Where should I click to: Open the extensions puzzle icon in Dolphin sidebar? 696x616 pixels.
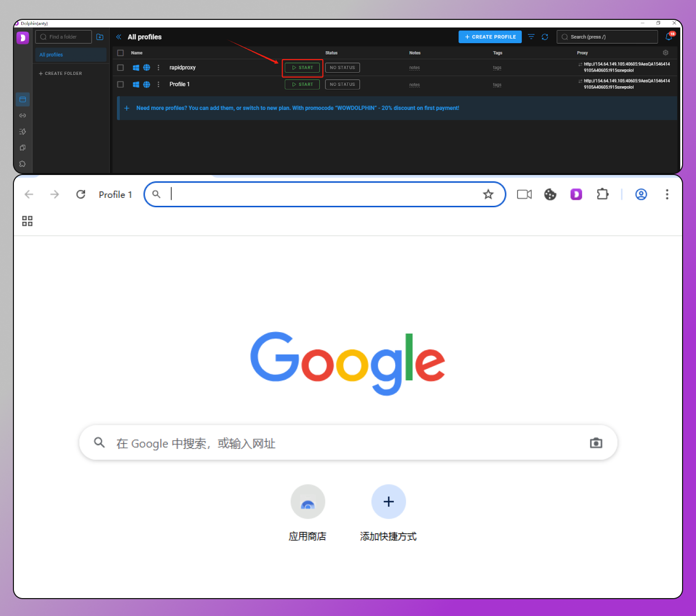23,164
